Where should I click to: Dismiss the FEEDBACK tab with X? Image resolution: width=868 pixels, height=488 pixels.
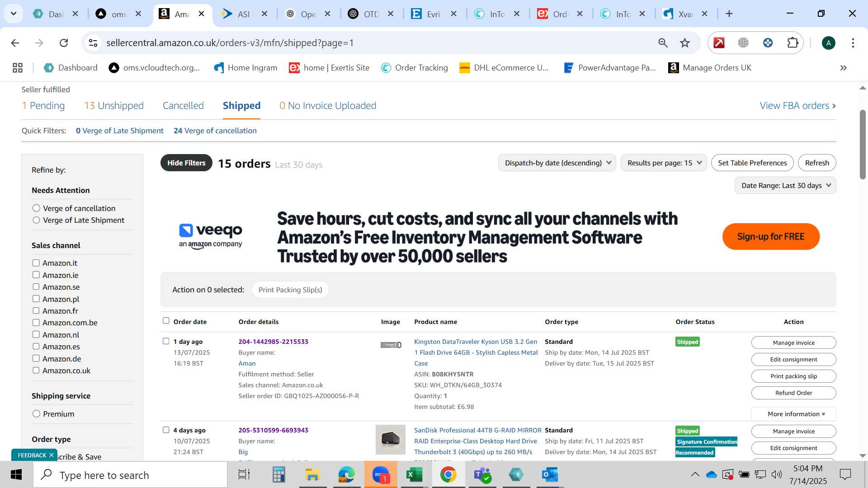[x=52, y=455]
